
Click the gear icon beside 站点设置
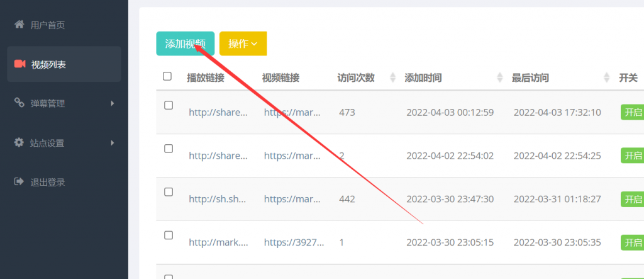click(19, 142)
